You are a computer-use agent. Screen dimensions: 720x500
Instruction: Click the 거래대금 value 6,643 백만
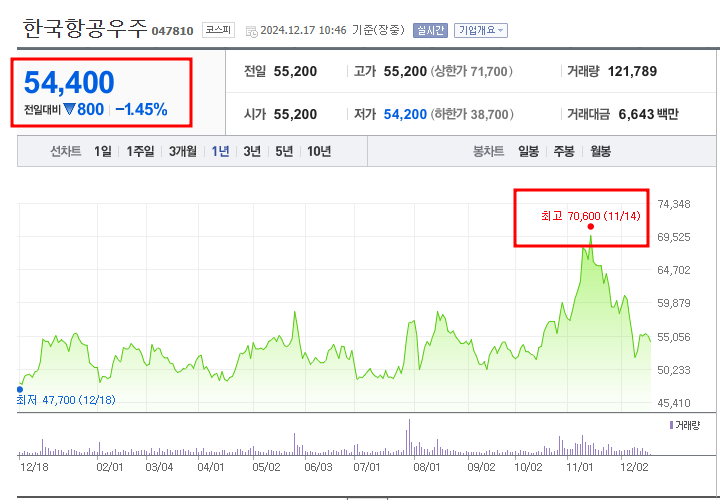(648, 114)
